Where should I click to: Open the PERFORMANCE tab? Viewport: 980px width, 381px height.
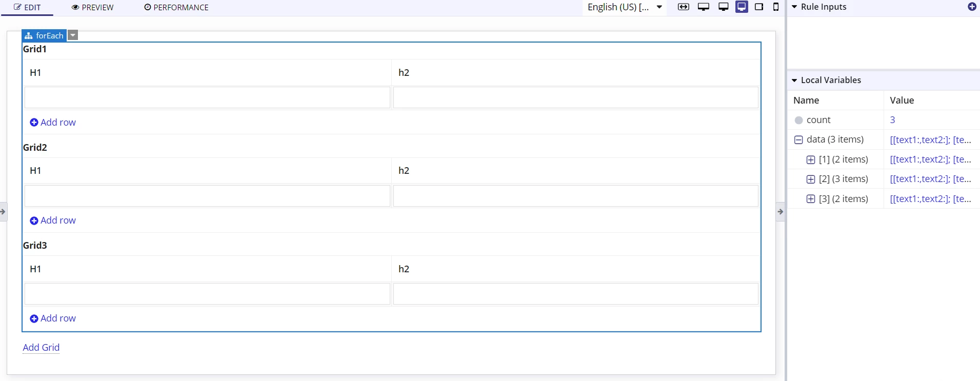click(176, 8)
